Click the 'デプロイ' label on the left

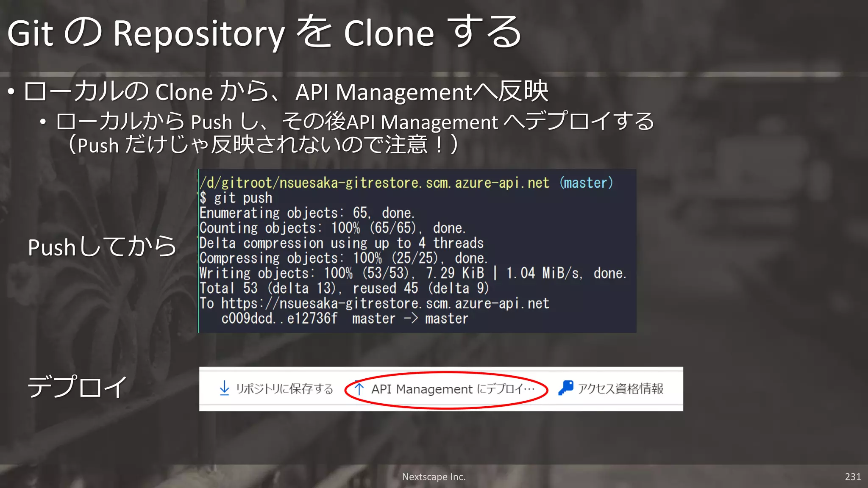(77, 387)
